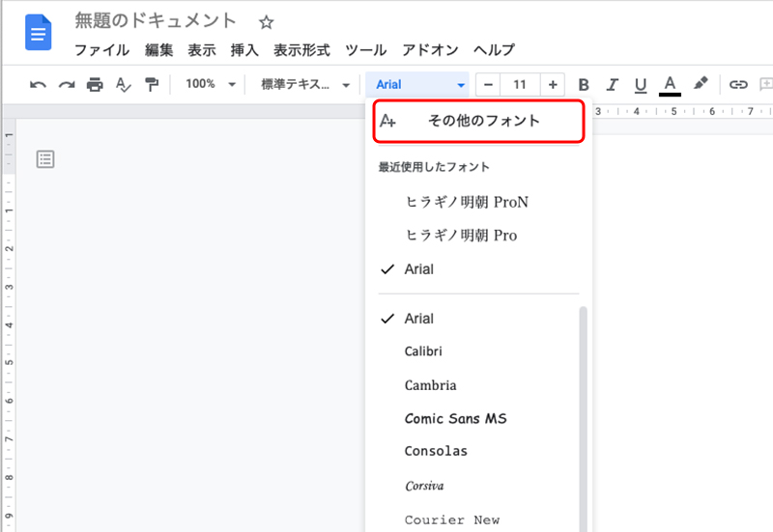Image resolution: width=773 pixels, height=532 pixels.
Task: Click the font list scrollbar
Action: (x=584, y=419)
